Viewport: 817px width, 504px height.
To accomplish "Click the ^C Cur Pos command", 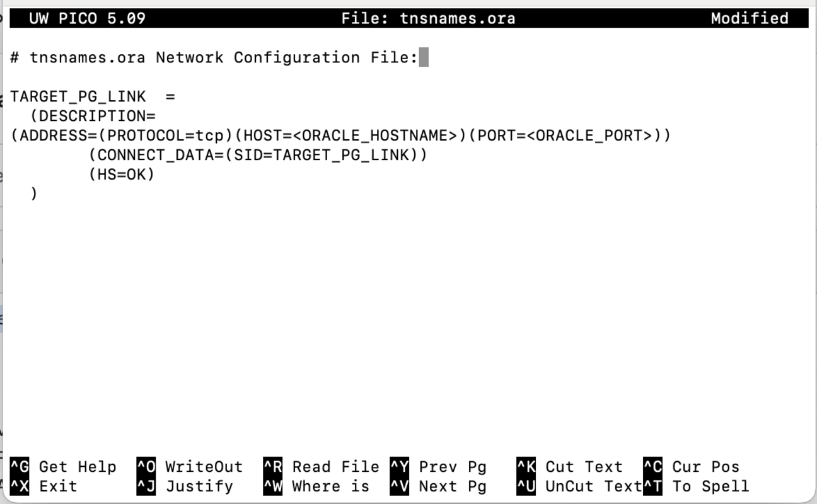I will pyautogui.click(x=690, y=467).
